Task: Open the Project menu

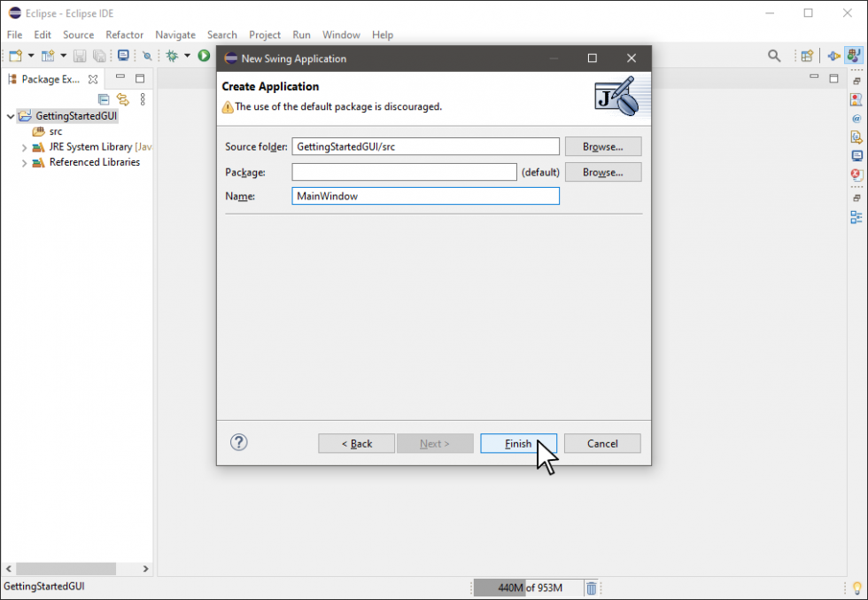Action: tap(265, 35)
